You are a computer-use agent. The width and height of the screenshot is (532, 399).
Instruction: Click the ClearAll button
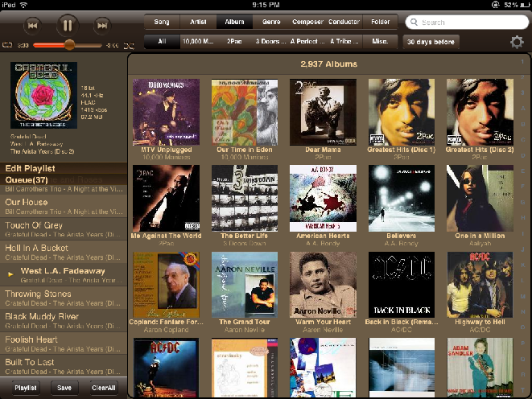(104, 388)
